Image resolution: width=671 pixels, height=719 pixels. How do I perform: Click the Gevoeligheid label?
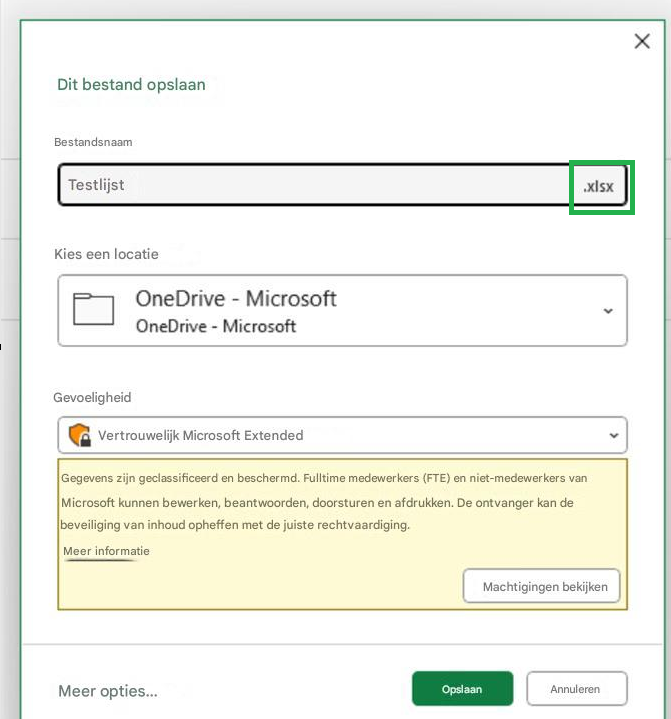coord(92,397)
